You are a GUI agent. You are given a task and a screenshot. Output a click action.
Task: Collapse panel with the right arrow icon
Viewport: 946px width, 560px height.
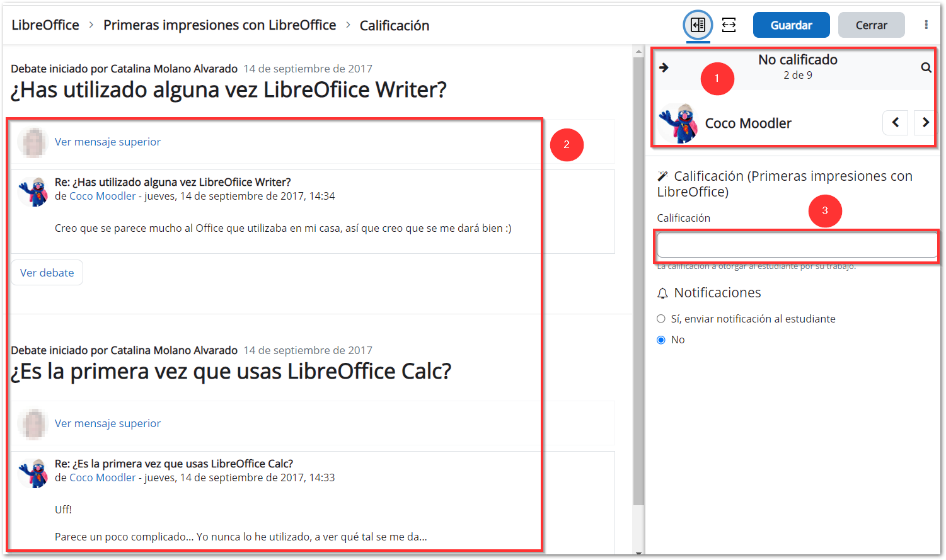pyautogui.click(x=664, y=67)
